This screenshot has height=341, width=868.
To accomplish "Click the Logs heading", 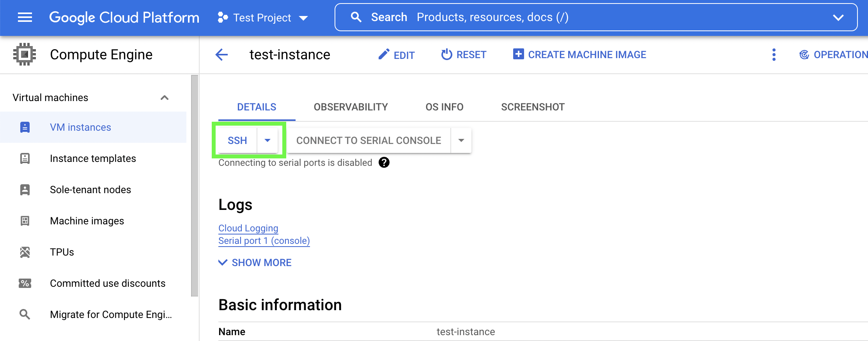I will 235,205.
